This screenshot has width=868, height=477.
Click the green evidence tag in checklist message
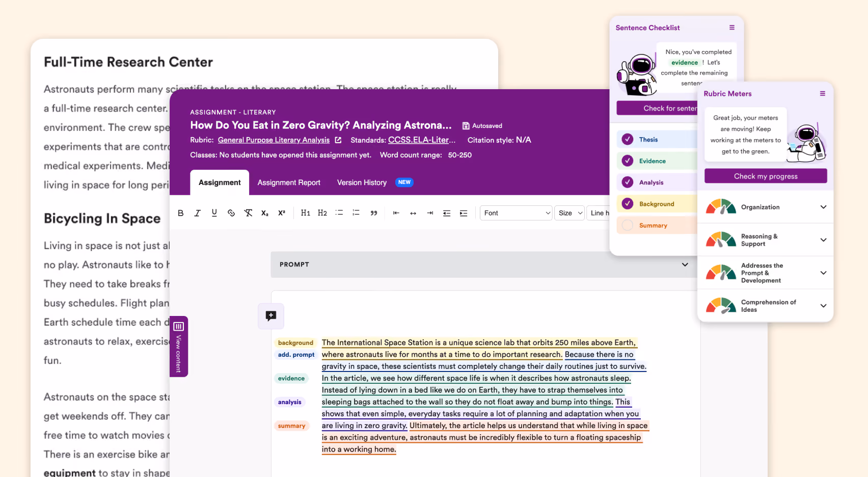click(x=685, y=63)
